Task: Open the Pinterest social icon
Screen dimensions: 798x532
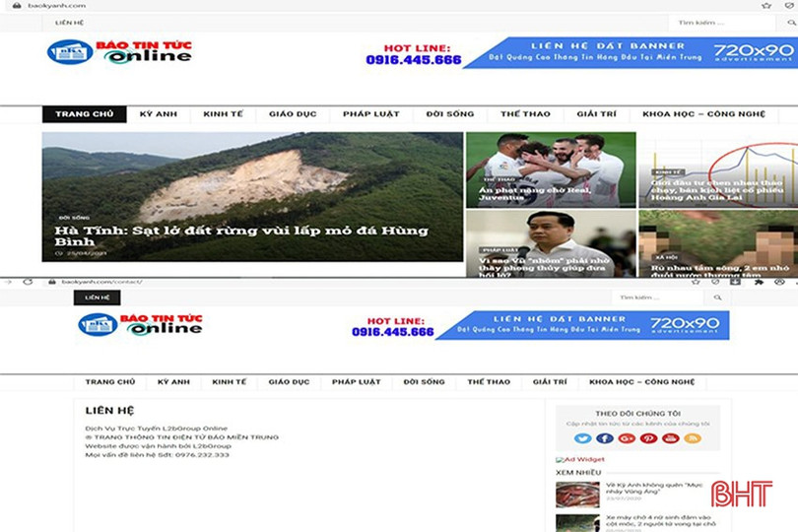Action: 648,438
